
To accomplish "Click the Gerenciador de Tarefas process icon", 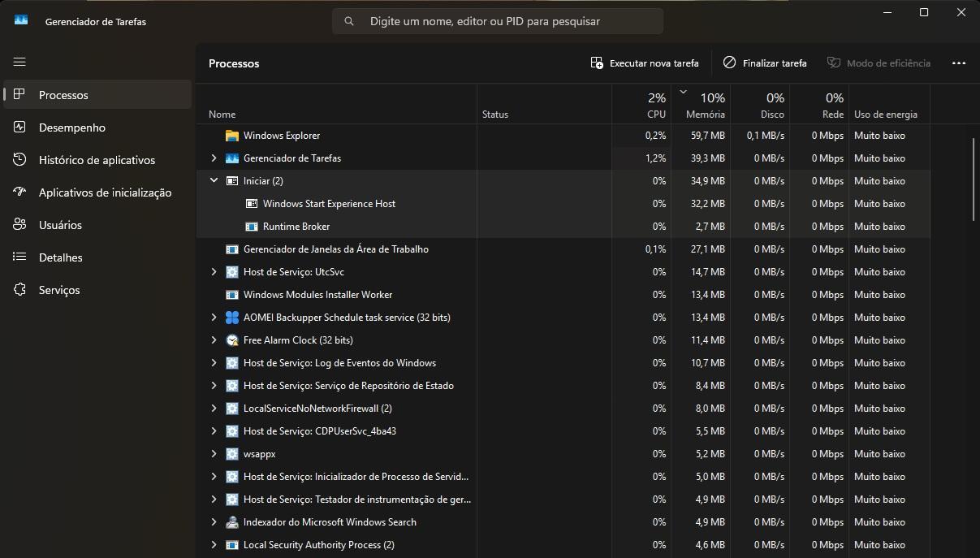I will point(232,158).
